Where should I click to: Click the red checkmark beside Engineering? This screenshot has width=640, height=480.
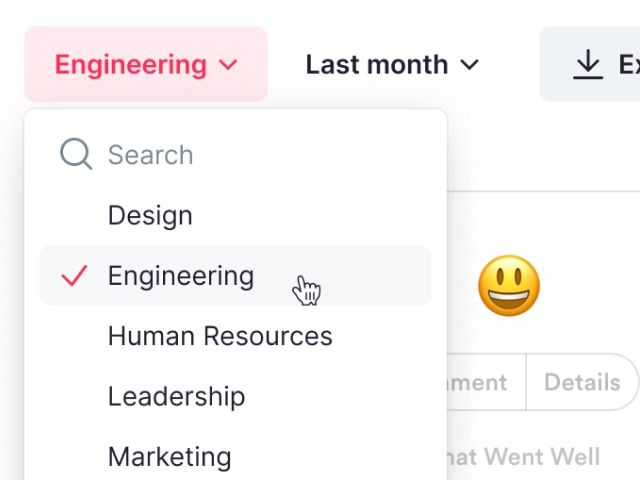pyautogui.click(x=74, y=276)
